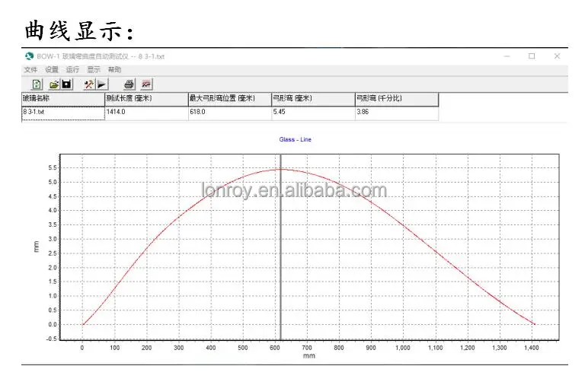The height and width of the screenshot is (382, 588).
Task: Print the results using the printer icon
Action: pos(129,84)
